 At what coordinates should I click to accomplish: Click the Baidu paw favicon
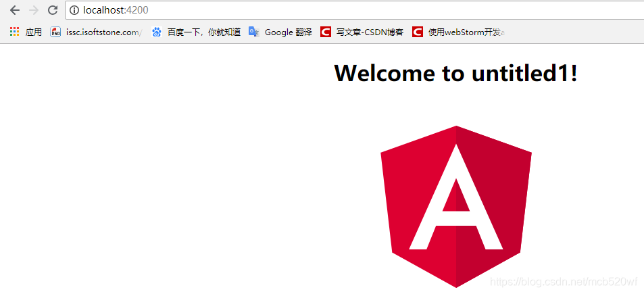coord(157,32)
